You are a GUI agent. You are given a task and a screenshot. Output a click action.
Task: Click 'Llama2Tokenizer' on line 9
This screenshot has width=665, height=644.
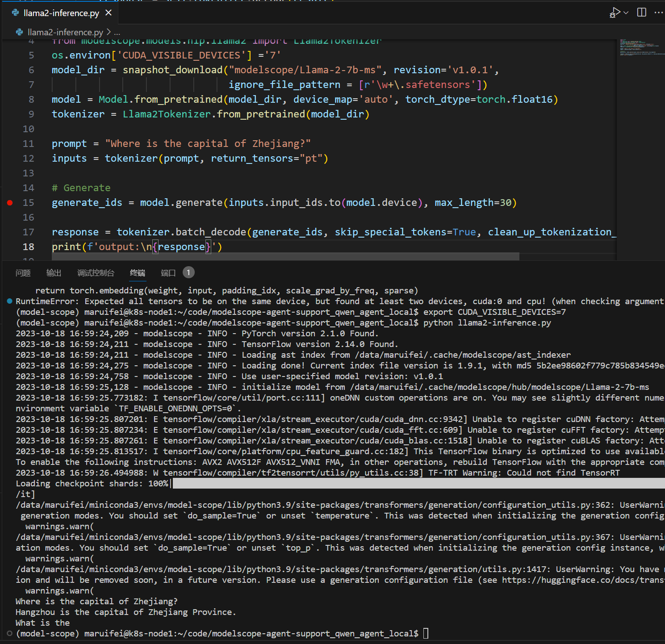167,114
